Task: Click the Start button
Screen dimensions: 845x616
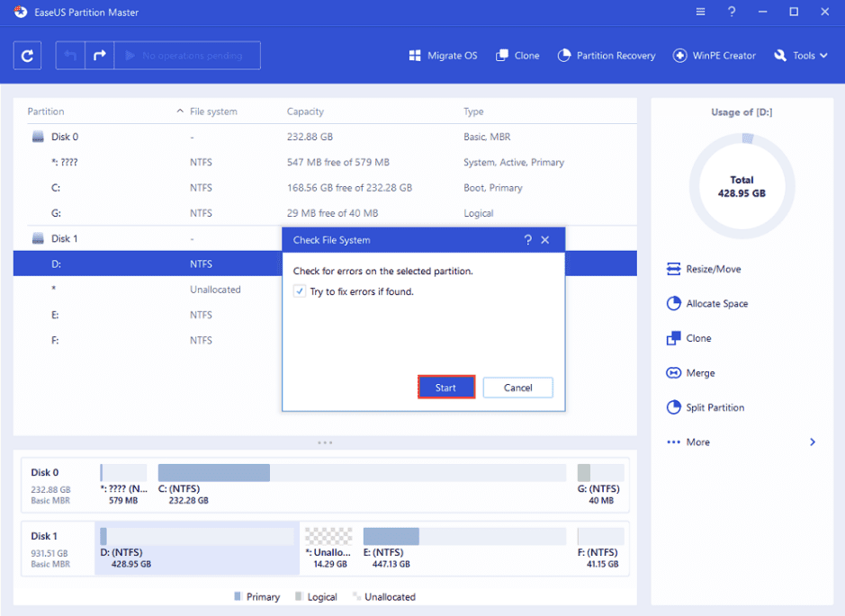Action: [x=446, y=388]
